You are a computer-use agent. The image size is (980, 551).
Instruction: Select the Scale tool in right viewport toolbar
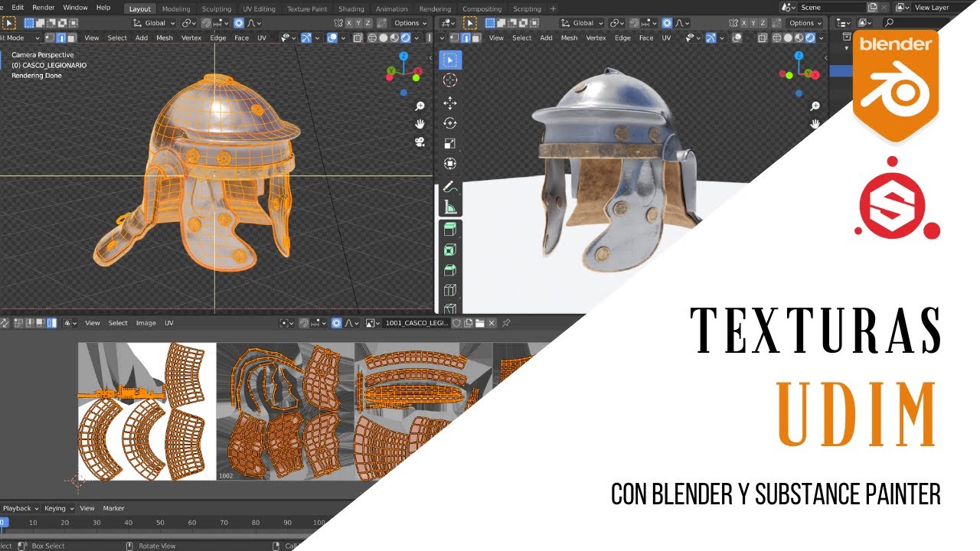point(450,143)
